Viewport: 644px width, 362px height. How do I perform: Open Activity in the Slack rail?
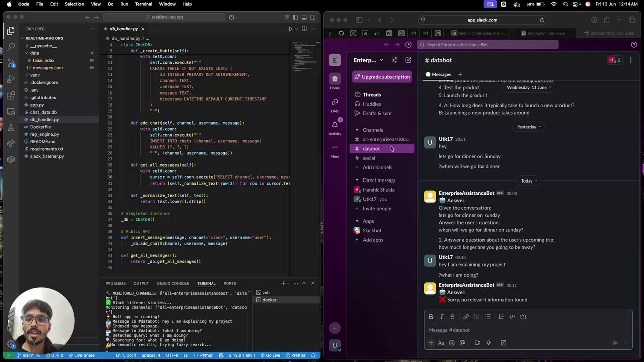coord(335,127)
